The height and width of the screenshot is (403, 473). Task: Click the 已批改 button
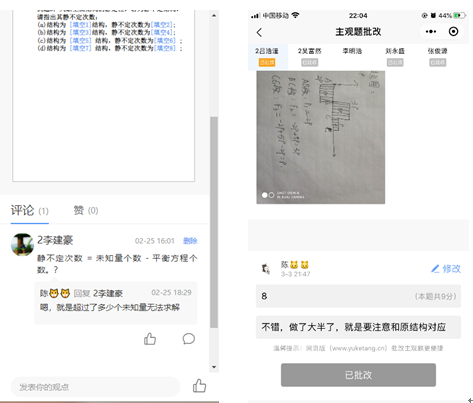tap(358, 375)
